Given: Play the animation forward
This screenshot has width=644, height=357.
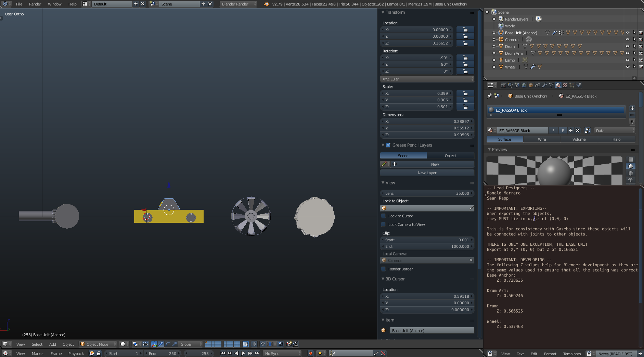Looking at the screenshot, I should 243,353.
